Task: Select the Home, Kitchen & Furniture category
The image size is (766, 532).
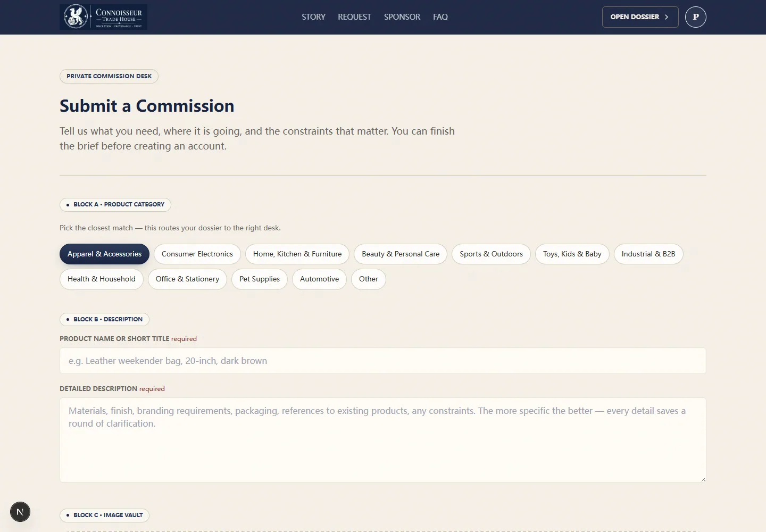Action: (x=297, y=254)
